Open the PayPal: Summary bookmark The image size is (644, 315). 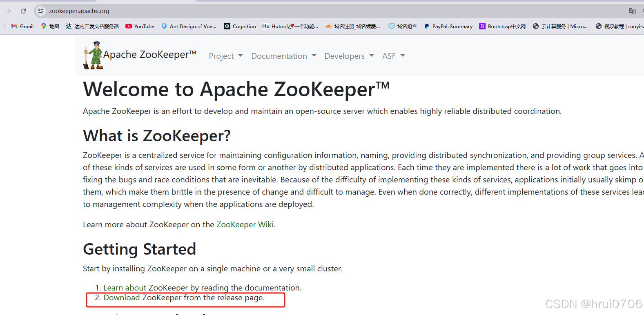(448, 26)
